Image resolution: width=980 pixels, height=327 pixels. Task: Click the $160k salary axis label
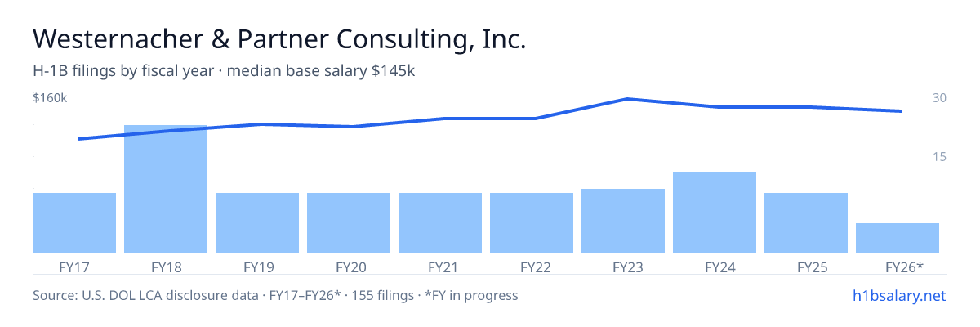click(50, 98)
